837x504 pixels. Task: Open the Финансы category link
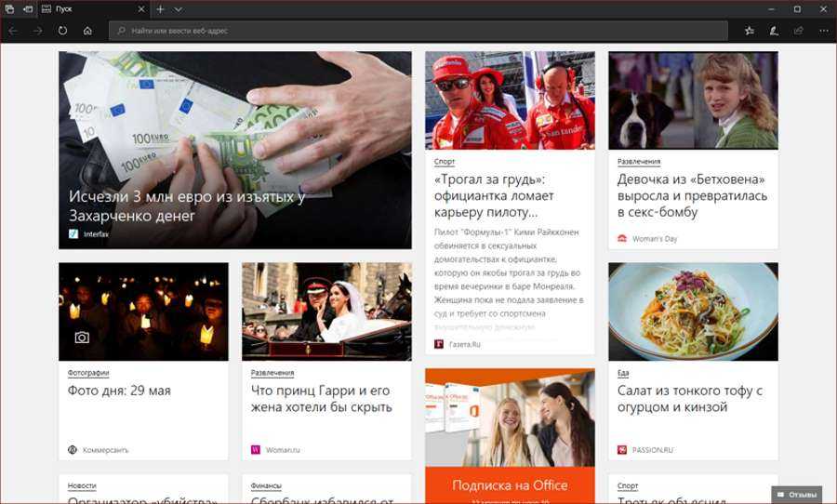click(x=266, y=485)
